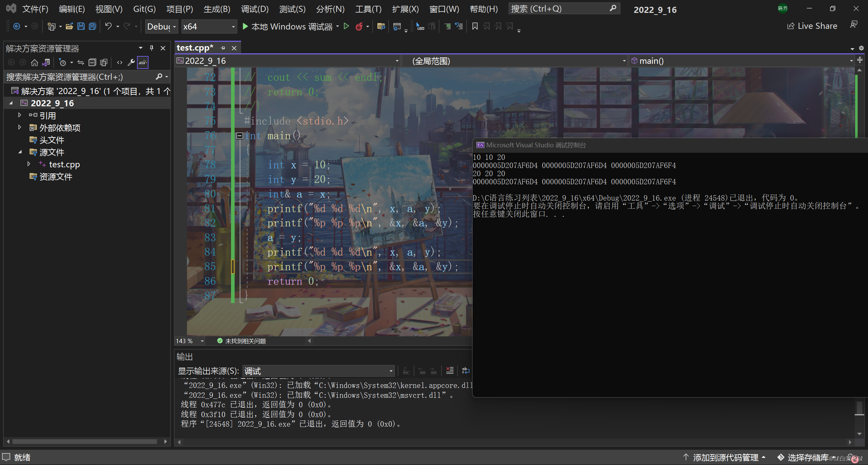Open the debugger target dropdown arrow

(337, 26)
